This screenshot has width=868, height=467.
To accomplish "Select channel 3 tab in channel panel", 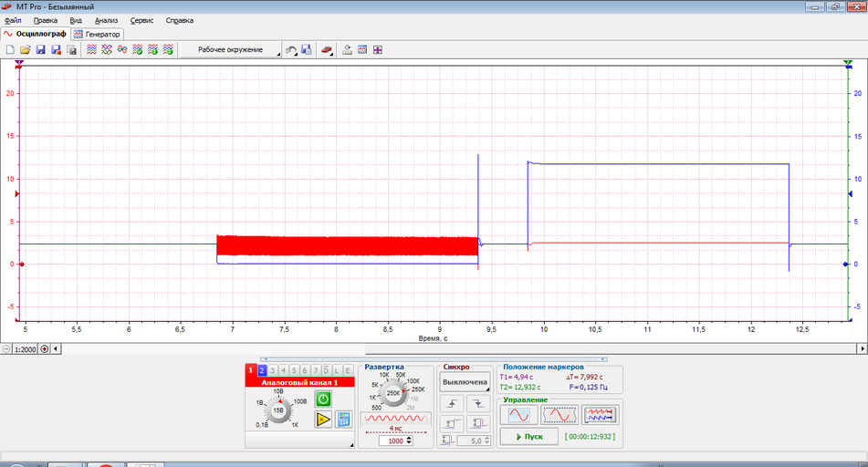I will (x=273, y=370).
